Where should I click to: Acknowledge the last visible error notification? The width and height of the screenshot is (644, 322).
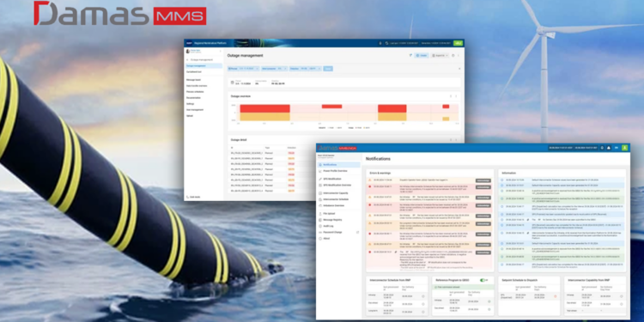pos(483,252)
